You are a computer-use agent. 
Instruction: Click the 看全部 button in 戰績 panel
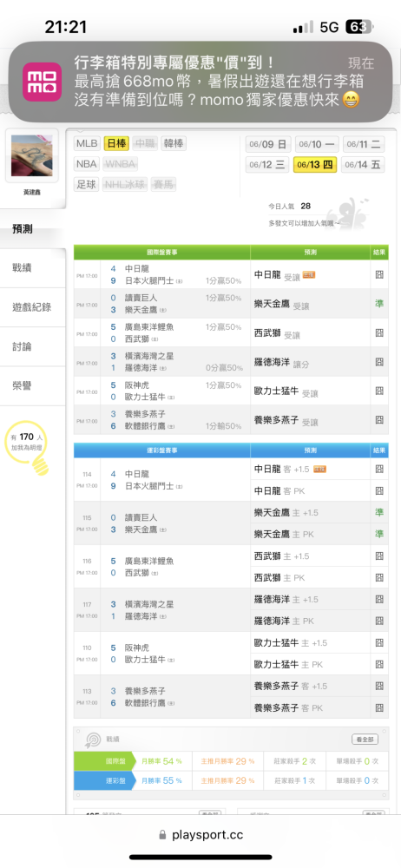coord(365,739)
